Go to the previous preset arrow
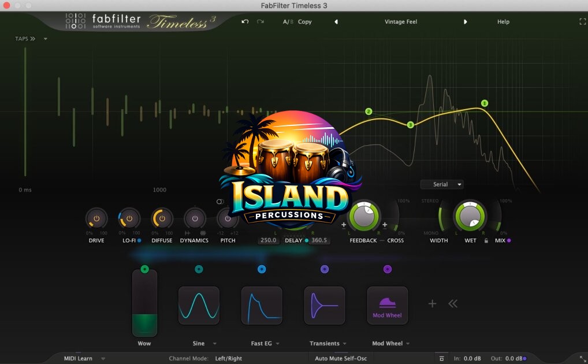This screenshot has height=364, width=588. point(336,22)
